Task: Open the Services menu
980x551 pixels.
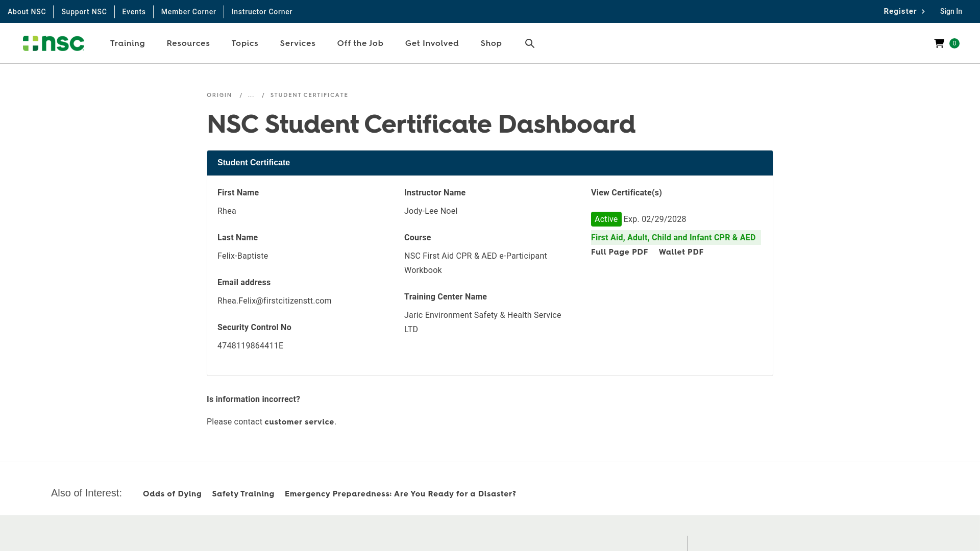Action: 298,43
